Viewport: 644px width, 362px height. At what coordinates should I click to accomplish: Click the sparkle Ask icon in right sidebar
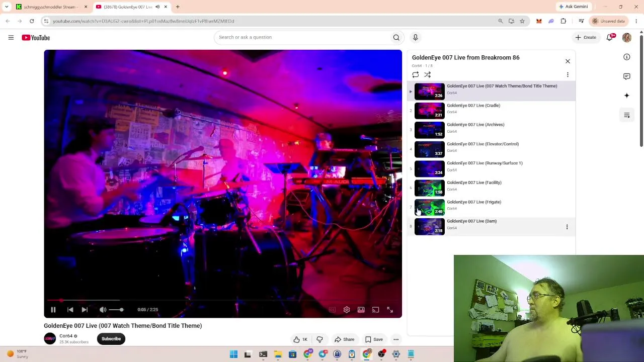(627, 96)
